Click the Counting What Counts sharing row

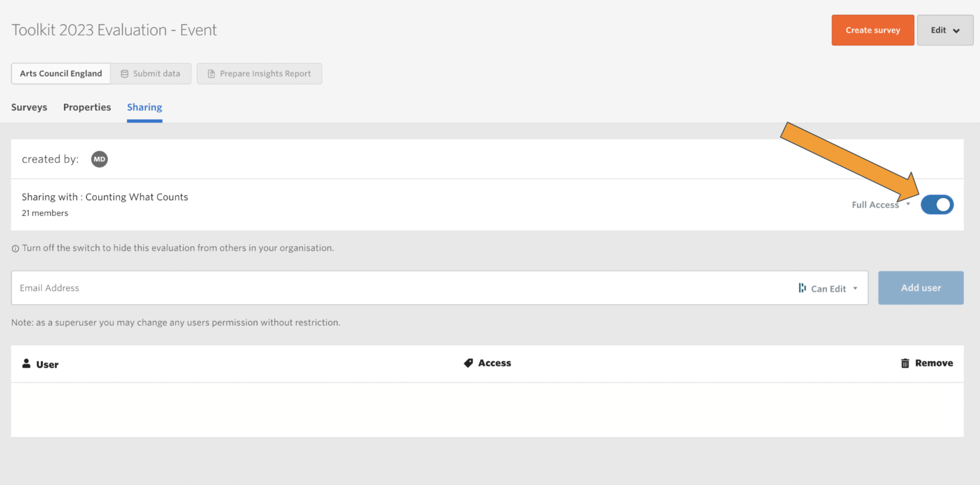104,197
